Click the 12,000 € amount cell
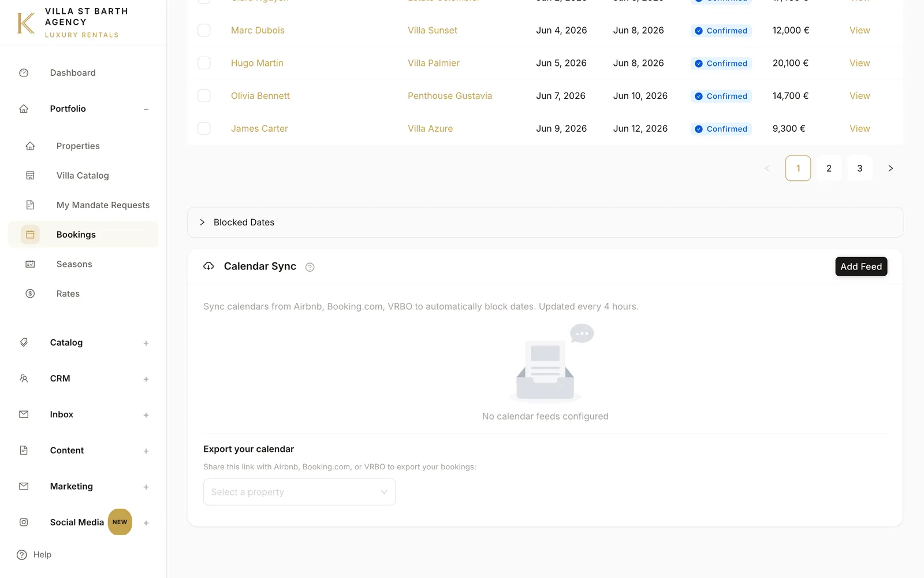Image resolution: width=924 pixels, height=578 pixels. pyautogui.click(x=791, y=30)
